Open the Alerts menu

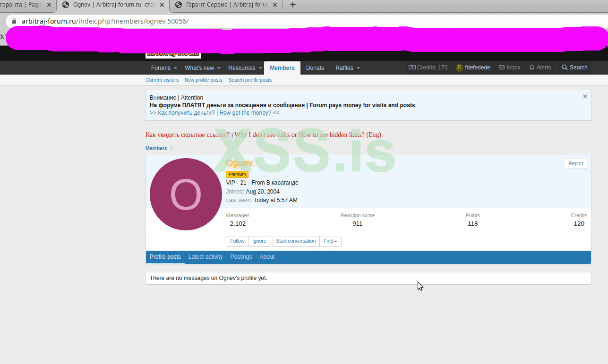coord(539,68)
